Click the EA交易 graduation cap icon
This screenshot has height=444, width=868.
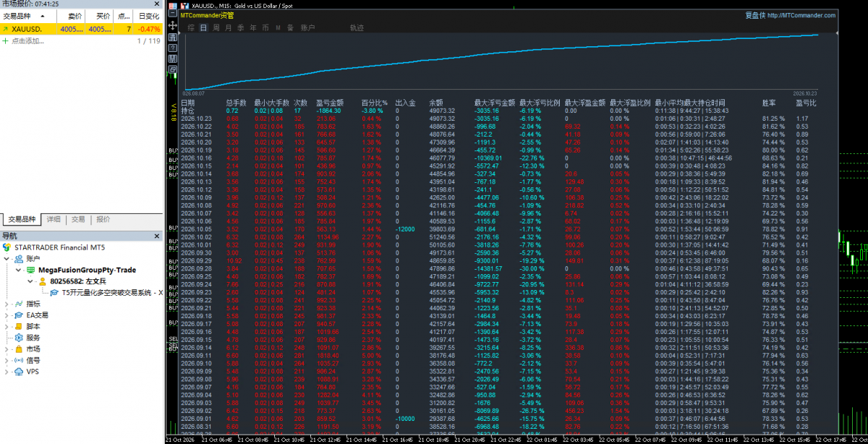[18, 315]
